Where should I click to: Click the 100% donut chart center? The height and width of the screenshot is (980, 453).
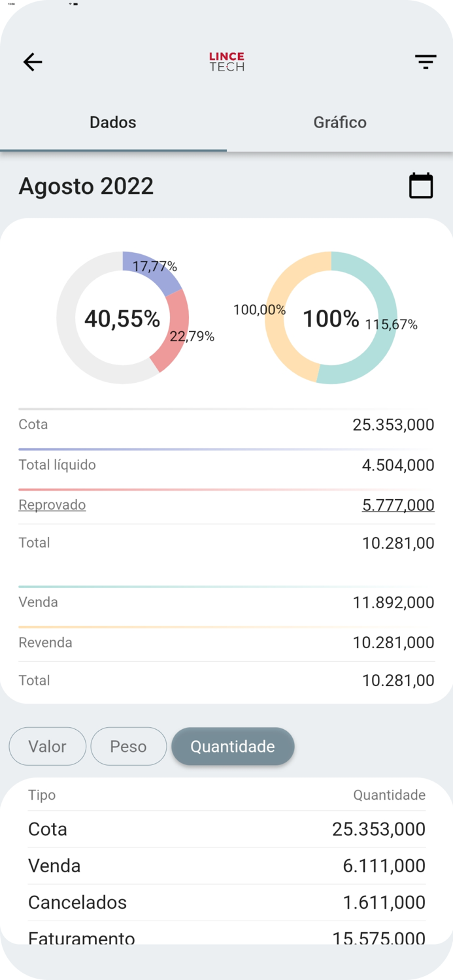coord(331,319)
